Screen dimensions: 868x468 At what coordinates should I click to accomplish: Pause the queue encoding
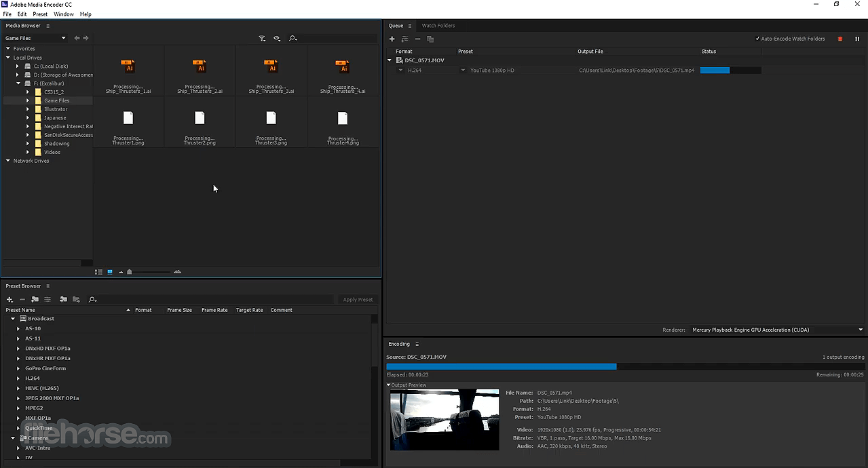coord(857,39)
